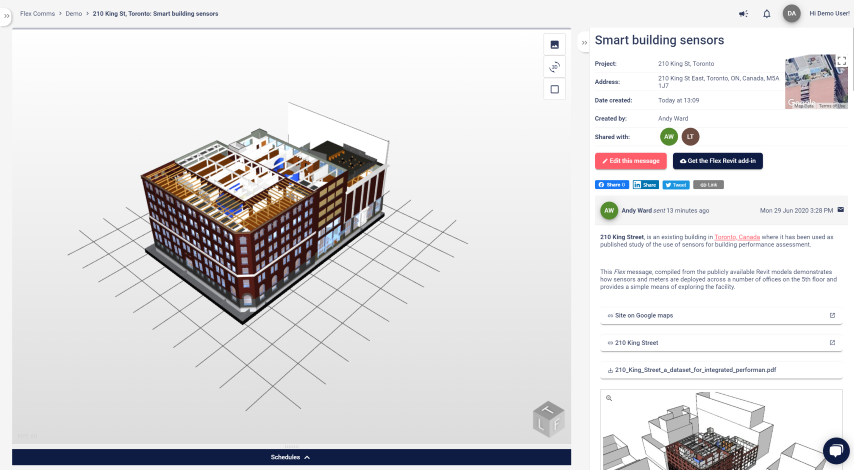The image size is (854, 470).
Task: Click the view cube in 3D viewer
Action: point(548,419)
